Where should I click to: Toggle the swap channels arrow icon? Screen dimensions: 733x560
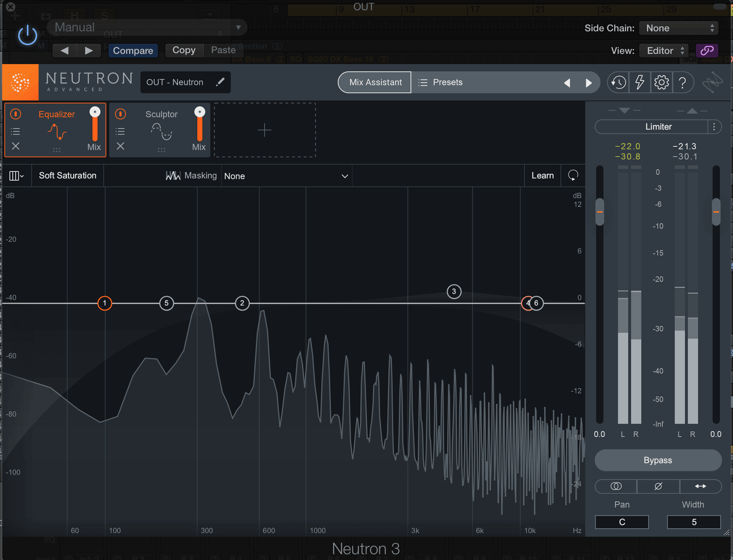click(700, 486)
